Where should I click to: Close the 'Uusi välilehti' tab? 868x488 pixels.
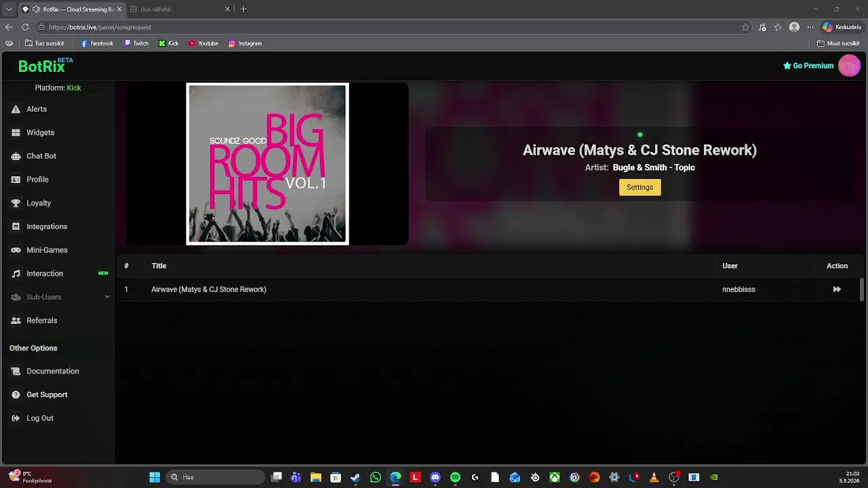point(227,9)
